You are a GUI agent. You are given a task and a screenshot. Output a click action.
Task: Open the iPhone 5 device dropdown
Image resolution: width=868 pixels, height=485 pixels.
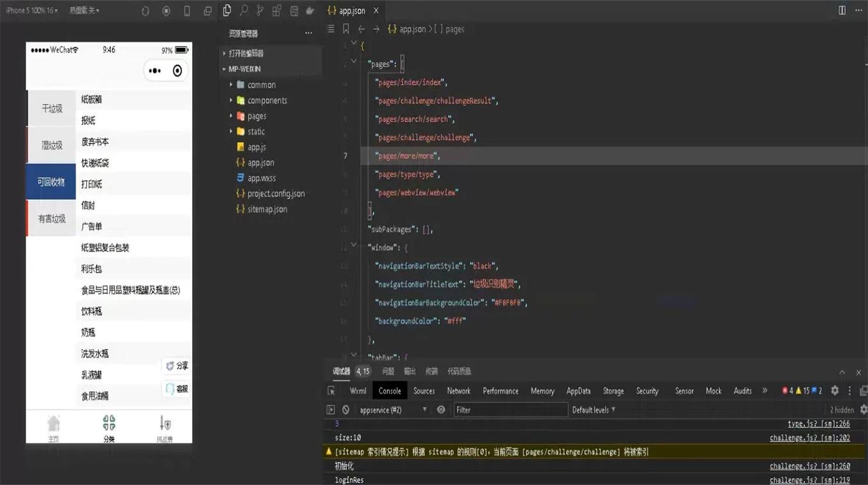pos(31,11)
